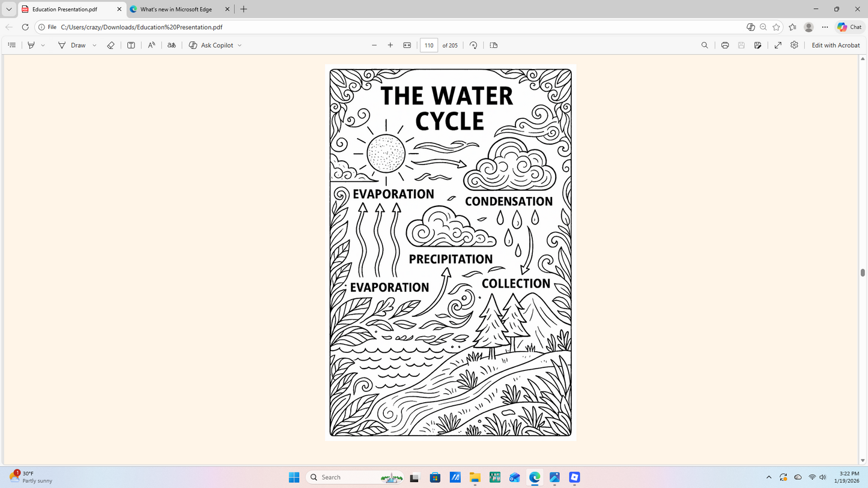Refresh the page
Viewport: 868px width, 488px height.
coord(25,27)
